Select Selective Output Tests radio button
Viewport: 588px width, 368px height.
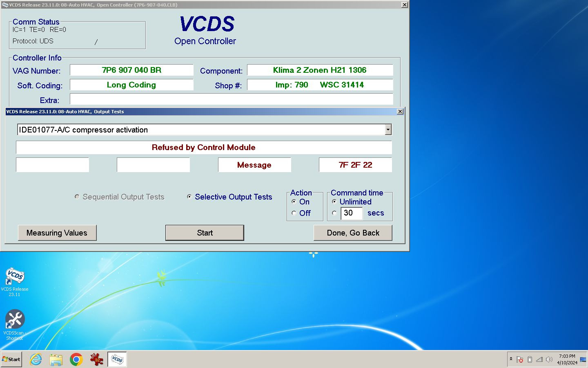tap(189, 197)
